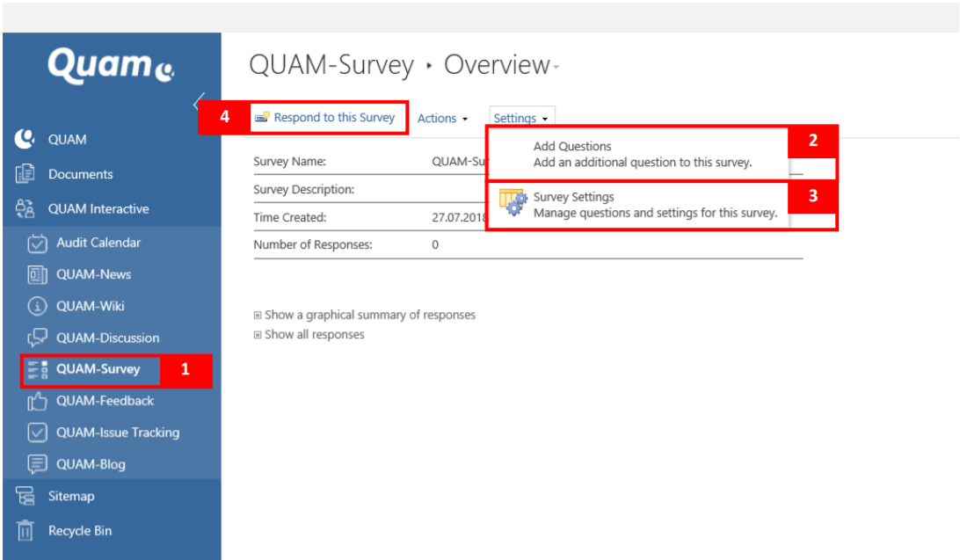
Task: Navigate to QUAM-Wiki
Action: tap(91, 306)
